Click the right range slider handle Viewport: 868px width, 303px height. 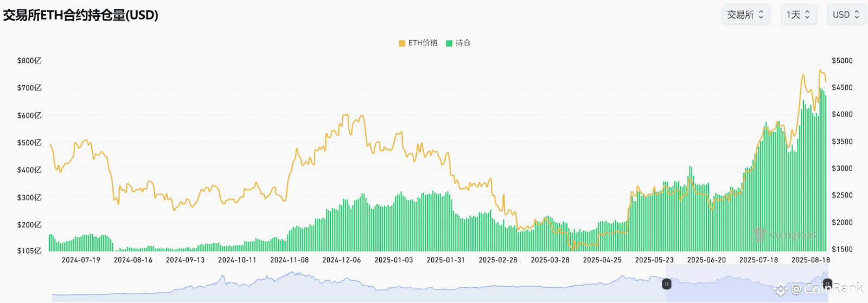click(827, 283)
